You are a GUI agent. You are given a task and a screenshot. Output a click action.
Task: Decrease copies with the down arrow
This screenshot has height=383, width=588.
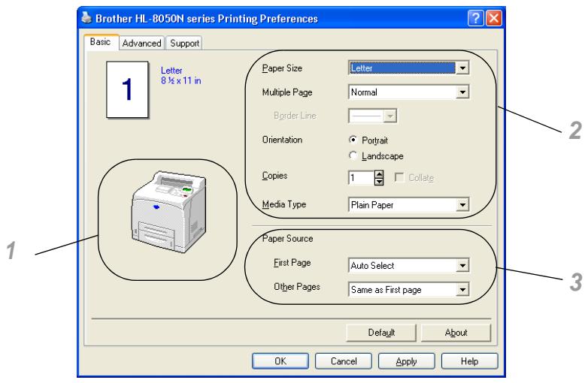click(379, 182)
